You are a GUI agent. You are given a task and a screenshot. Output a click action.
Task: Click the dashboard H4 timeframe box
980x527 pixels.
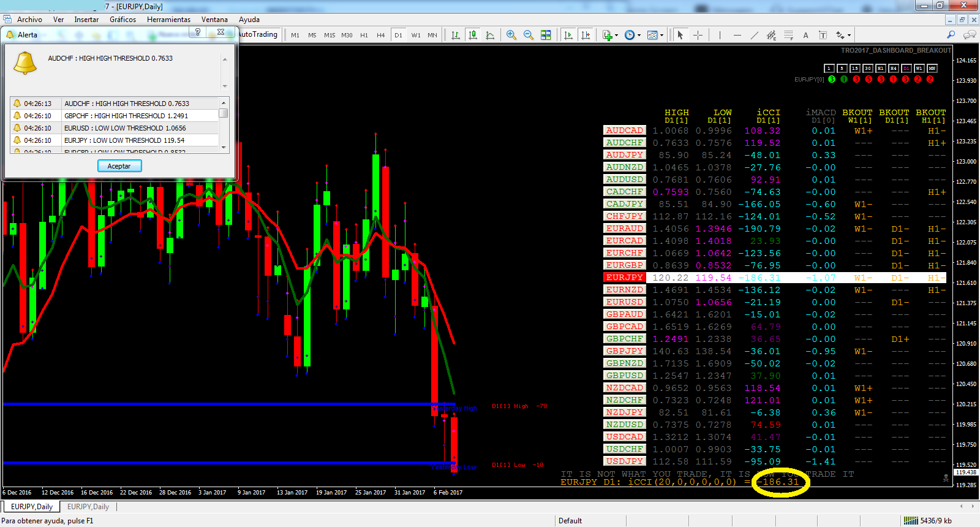(894, 69)
